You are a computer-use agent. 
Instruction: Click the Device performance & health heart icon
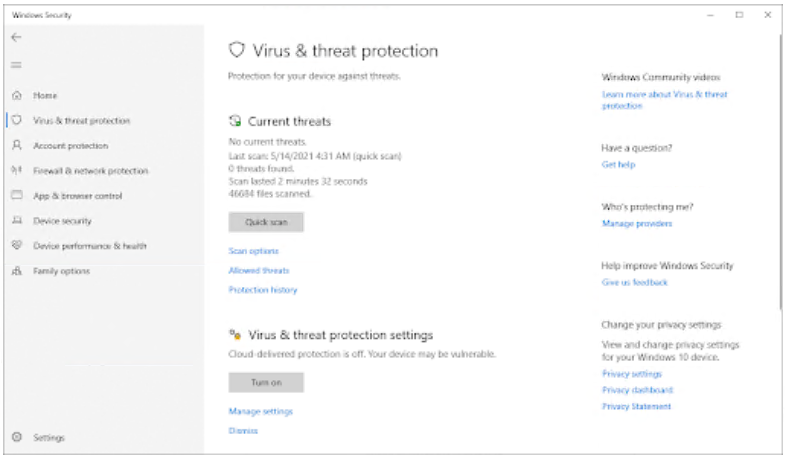click(17, 246)
